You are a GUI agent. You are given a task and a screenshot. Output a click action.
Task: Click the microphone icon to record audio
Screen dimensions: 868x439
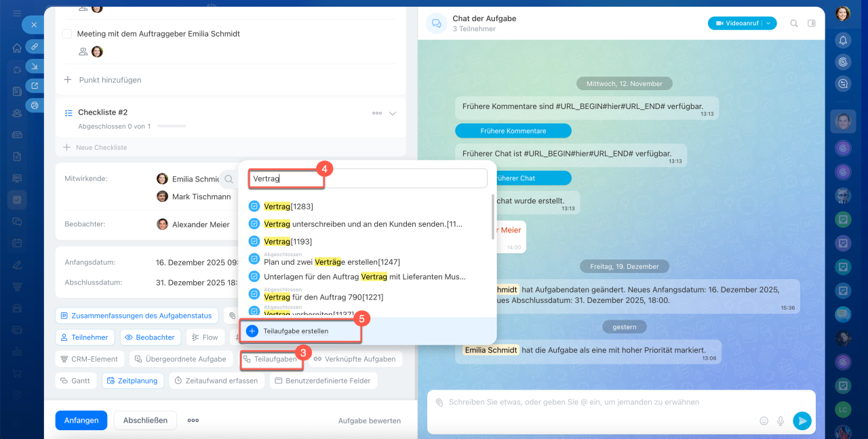(781, 421)
